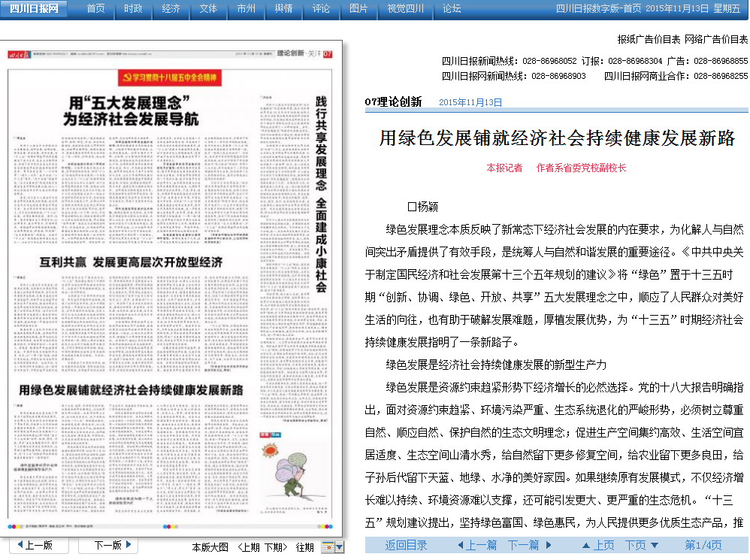Open the 首页 menu item
750x560 pixels.
95,8
